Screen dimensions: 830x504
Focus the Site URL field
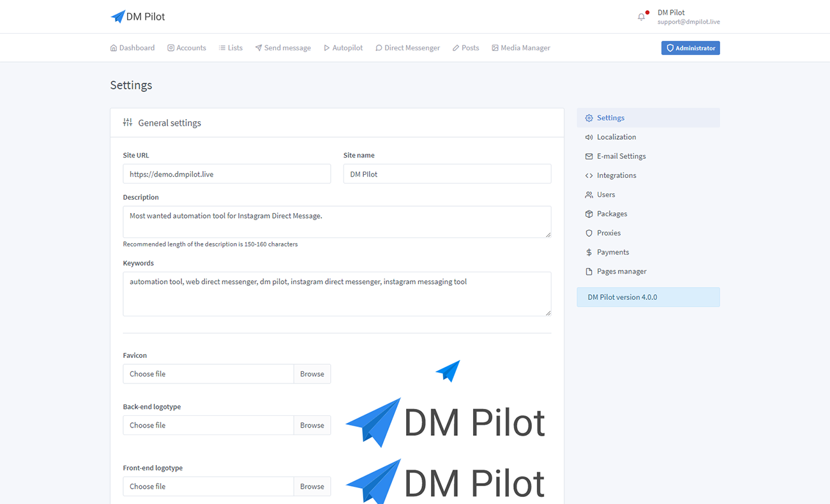coord(227,174)
